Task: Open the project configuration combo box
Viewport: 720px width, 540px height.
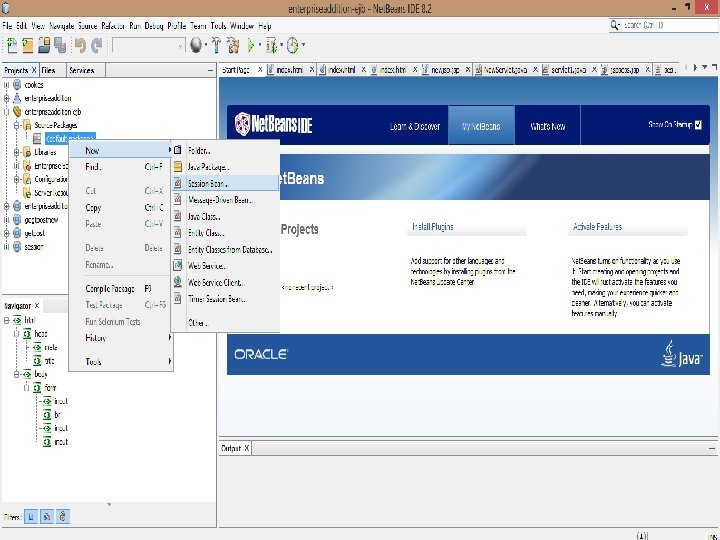Action: (148, 46)
